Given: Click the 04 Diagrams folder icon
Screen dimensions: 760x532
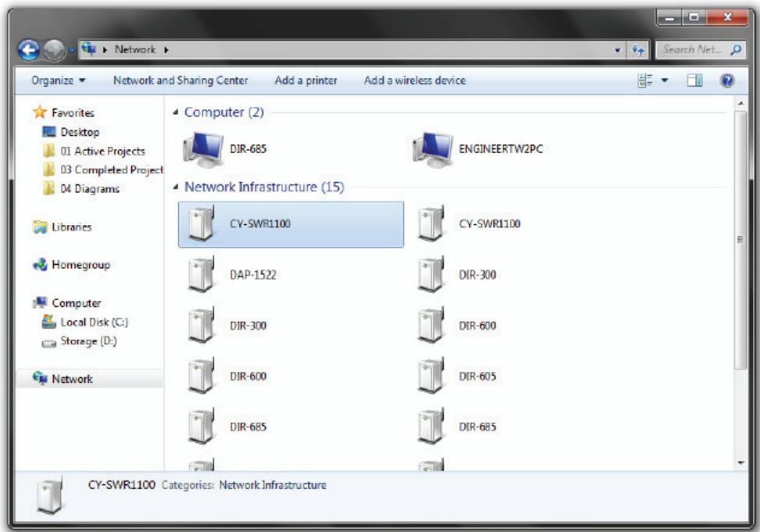Looking at the screenshot, I should (49, 188).
